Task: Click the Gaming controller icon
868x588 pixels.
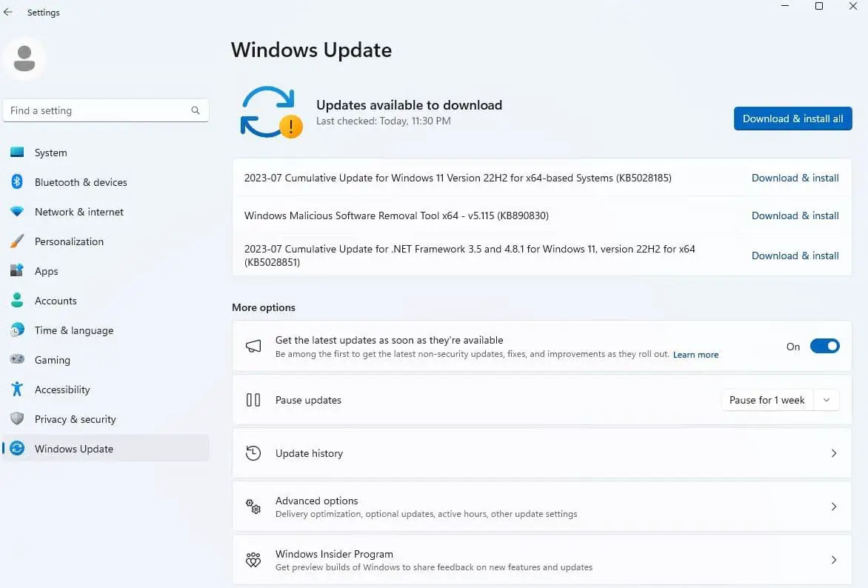Action: click(x=17, y=360)
